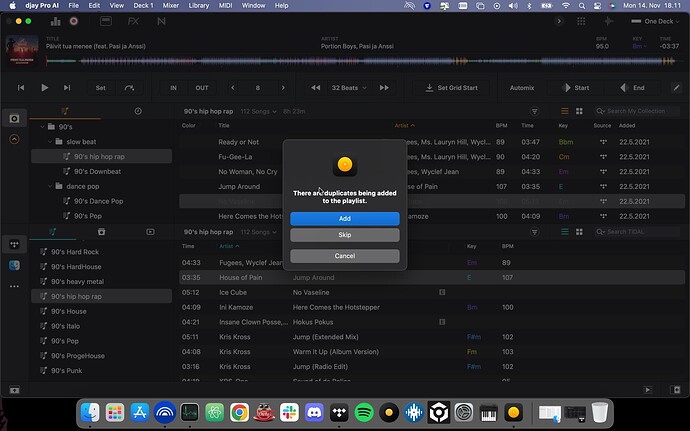Click Set Grid Start button
690x431 pixels.
coord(452,88)
